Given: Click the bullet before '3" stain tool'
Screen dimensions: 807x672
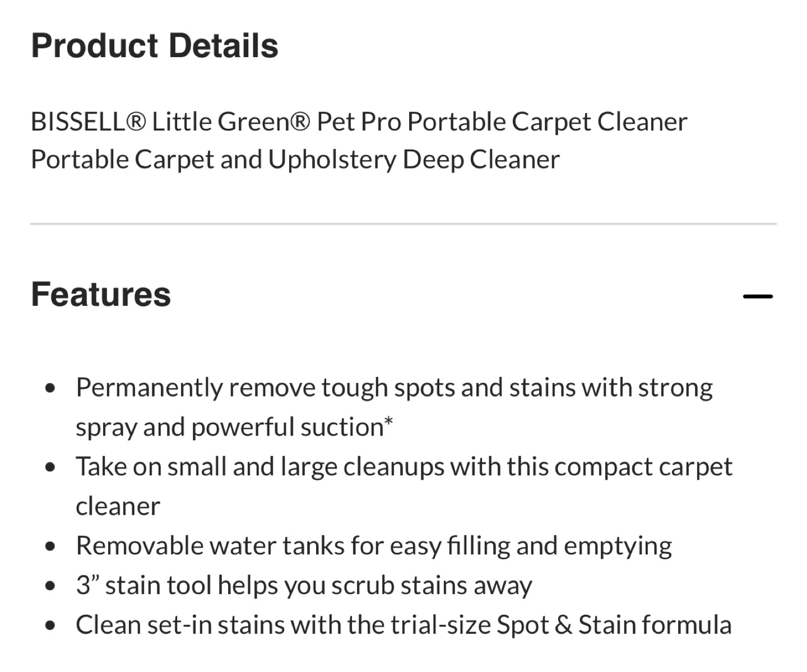Looking at the screenshot, I should (x=51, y=586).
